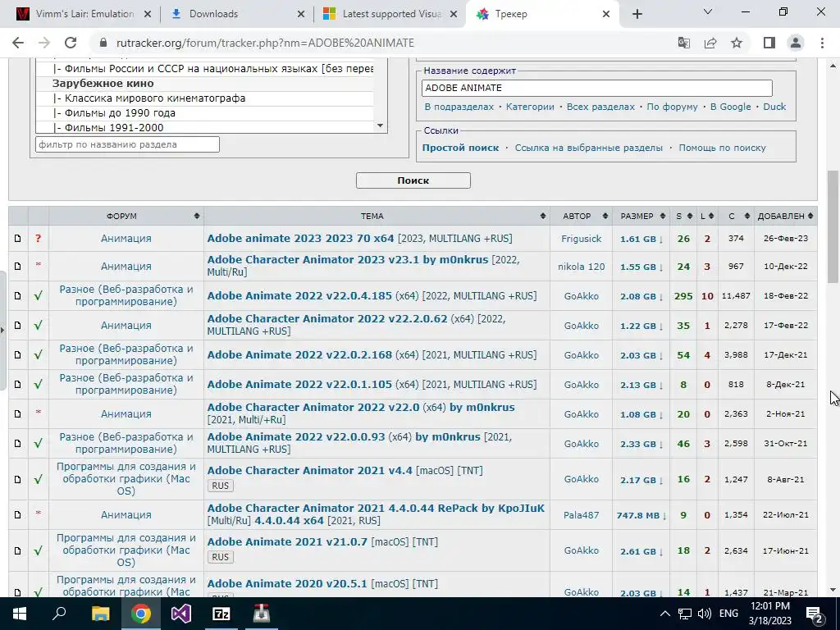This screenshot has width=840, height=630.
Task: Open Adobe Animate 2022 v22.0.4.185 topic
Action: pyautogui.click(x=299, y=295)
